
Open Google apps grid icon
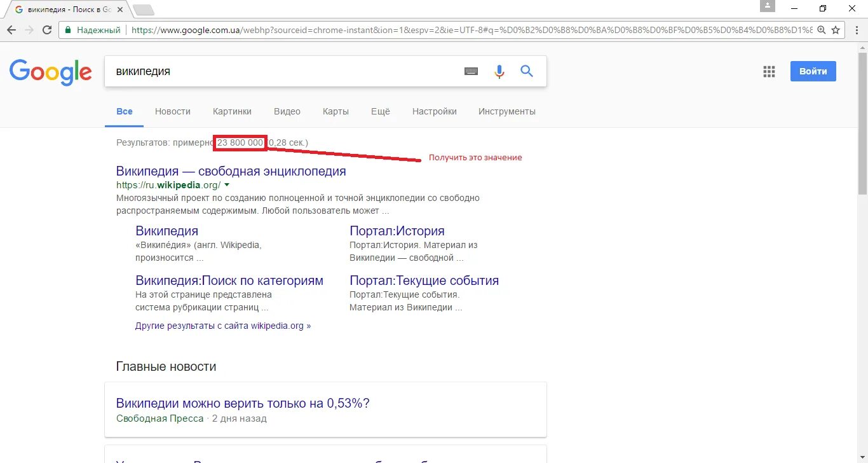[769, 71]
